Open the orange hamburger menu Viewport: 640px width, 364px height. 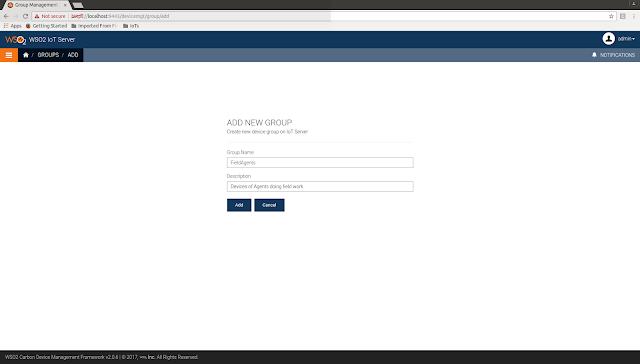(9, 55)
